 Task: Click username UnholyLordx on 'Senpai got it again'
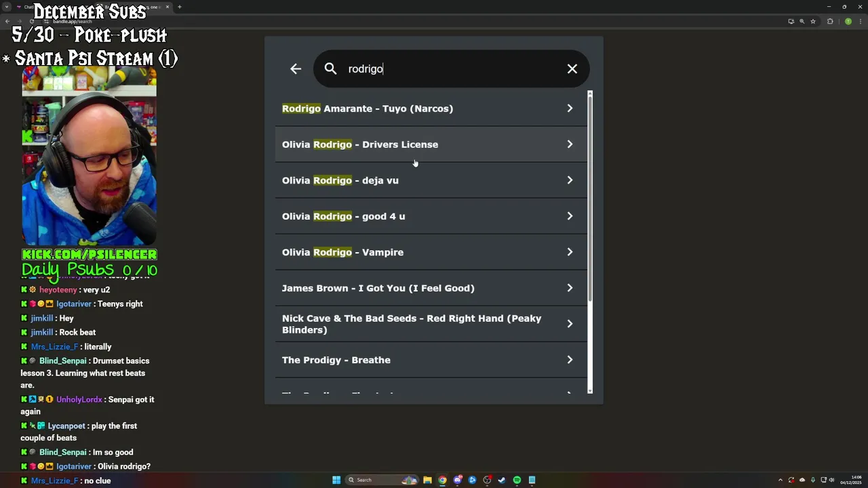79,399
